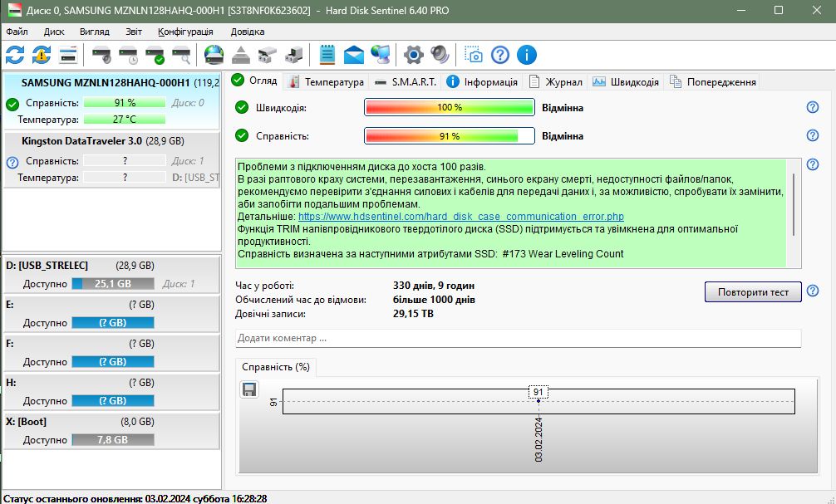Click help icon beside the description text box
836x504 pixels.
tap(813, 164)
